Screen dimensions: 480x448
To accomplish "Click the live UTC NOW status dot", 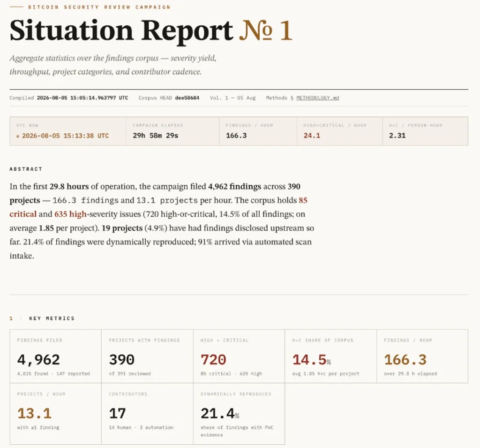I will pyautogui.click(x=18, y=136).
